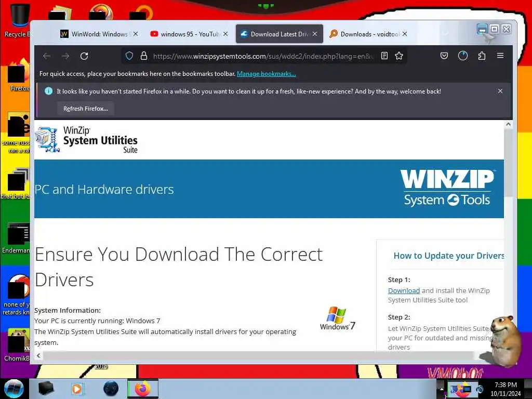Click the horizontal scrollbar left arrow
Screen dimensions: 532x399
tap(38, 355)
